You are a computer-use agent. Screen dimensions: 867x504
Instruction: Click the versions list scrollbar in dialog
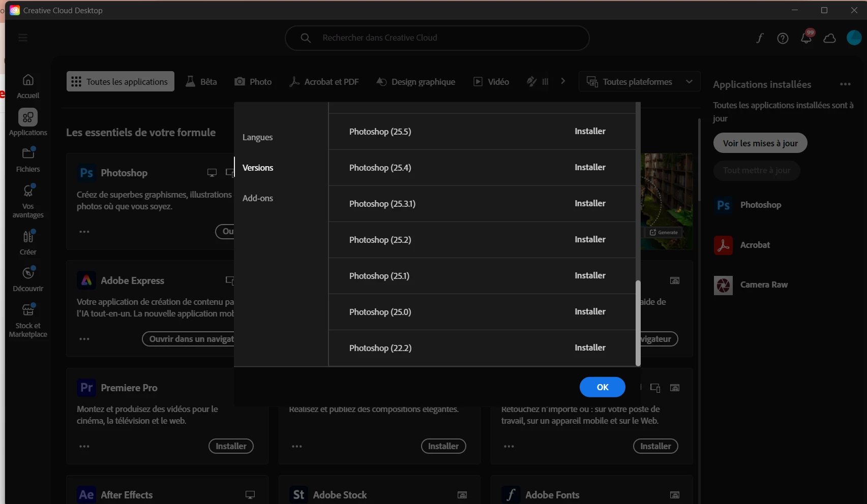point(638,323)
